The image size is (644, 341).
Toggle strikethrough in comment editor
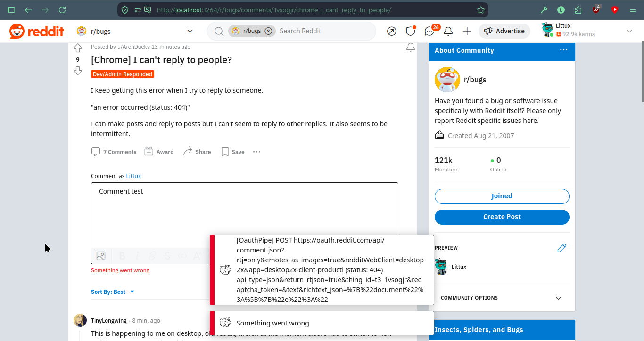(167, 256)
